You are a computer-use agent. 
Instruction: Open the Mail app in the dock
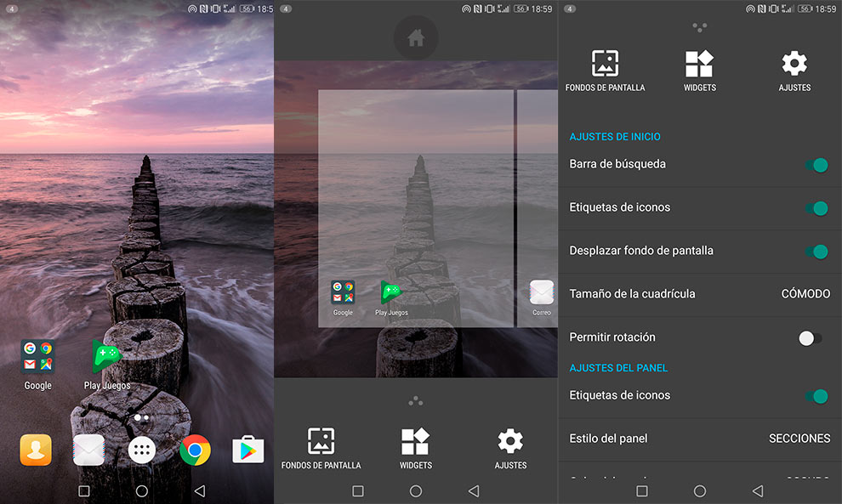click(88, 448)
